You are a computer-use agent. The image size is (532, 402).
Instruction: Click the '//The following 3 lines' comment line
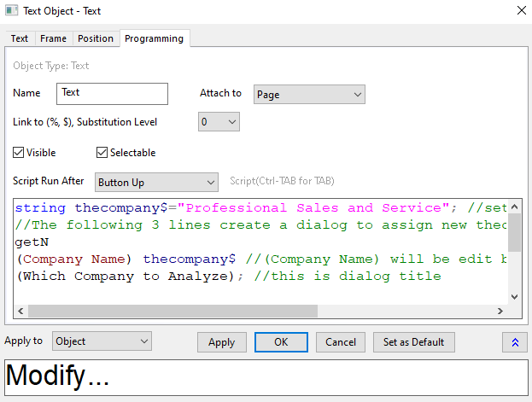261,225
